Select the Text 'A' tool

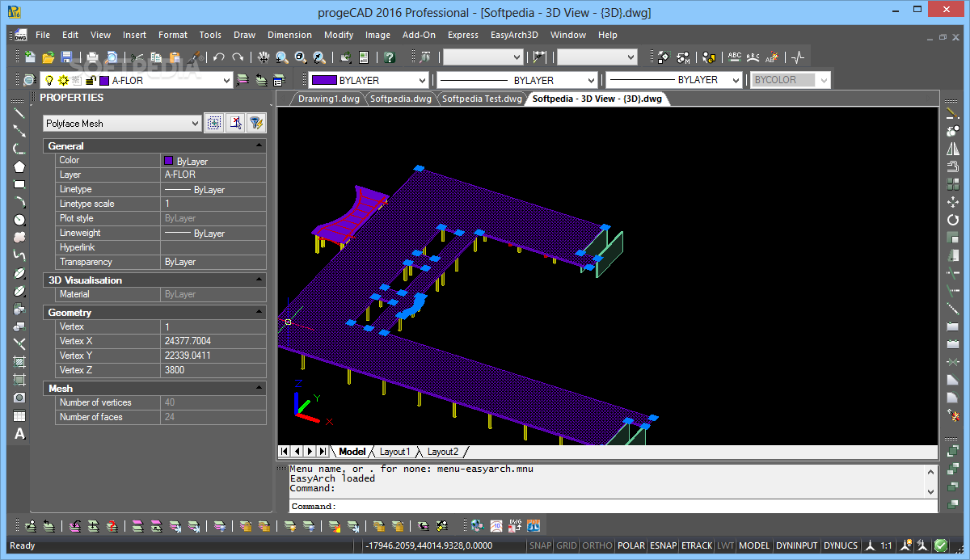(x=19, y=434)
